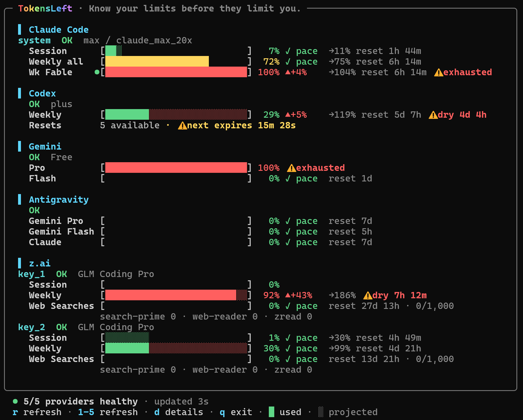The height and width of the screenshot is (420, 523).
Task: Open the d details shortcut
Action: pyautogui.click(x=179, y=412)
